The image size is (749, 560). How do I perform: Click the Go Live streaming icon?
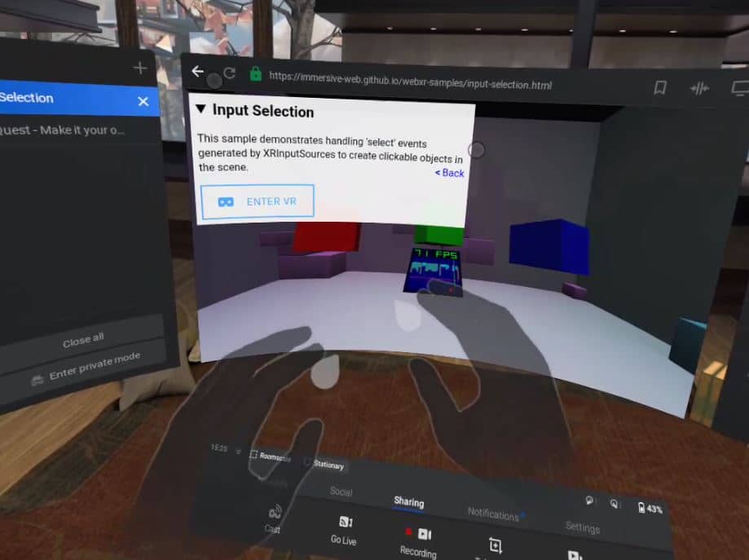point(343,522)
